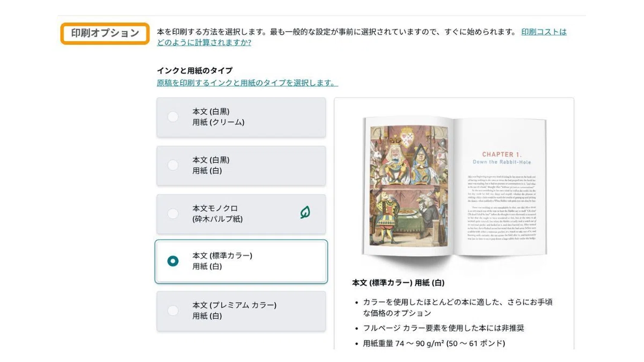Click the 印刷オプション section heading

[x=105, y=33]
